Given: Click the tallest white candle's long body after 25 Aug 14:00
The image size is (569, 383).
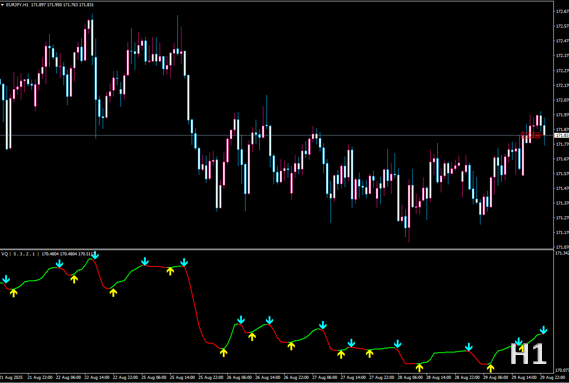Looking at the screenshot, I should tap(188, 97).
